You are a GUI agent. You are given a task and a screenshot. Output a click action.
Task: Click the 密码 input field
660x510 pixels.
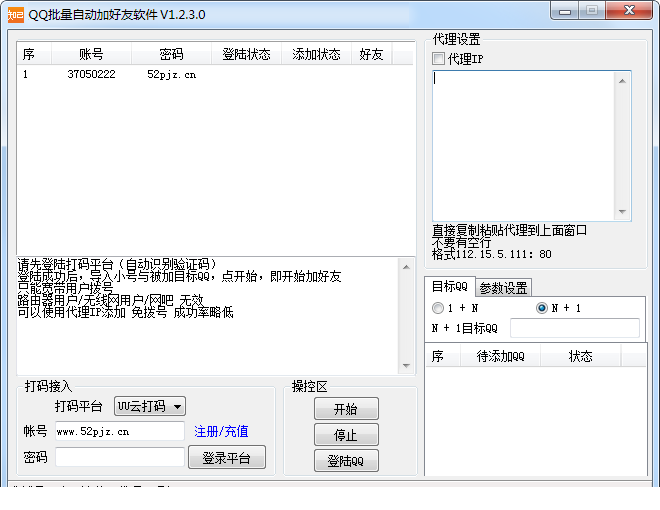point(120,457)
